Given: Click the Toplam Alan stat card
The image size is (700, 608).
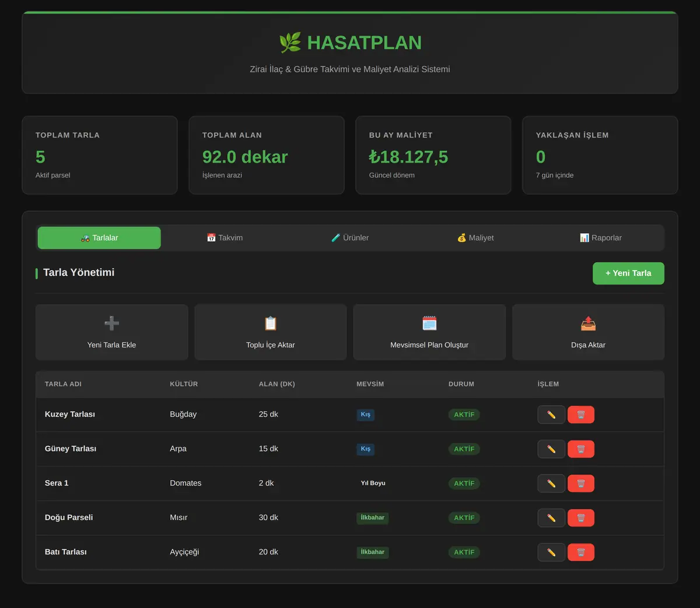Looking at the screenshot, I should click(267, 155).
